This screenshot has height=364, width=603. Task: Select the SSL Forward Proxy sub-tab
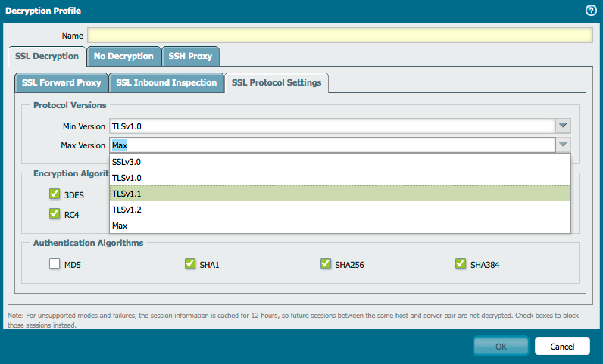coord(61,82)
